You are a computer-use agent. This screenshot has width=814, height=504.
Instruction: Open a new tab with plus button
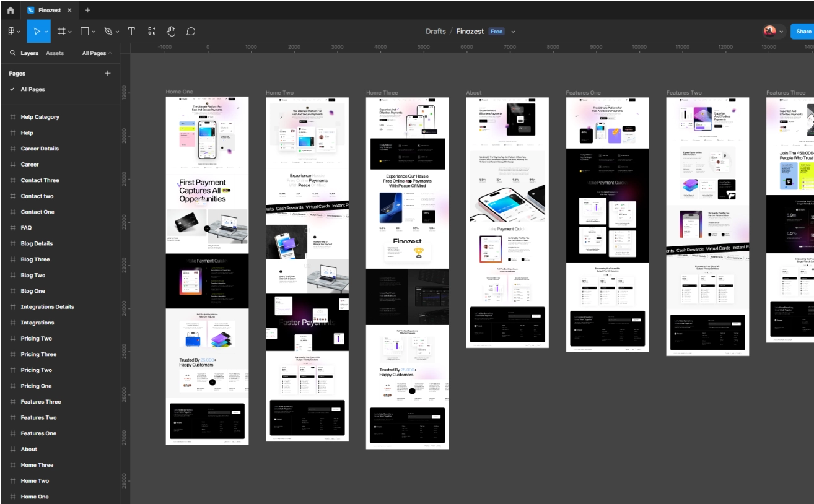click(87, 10)
